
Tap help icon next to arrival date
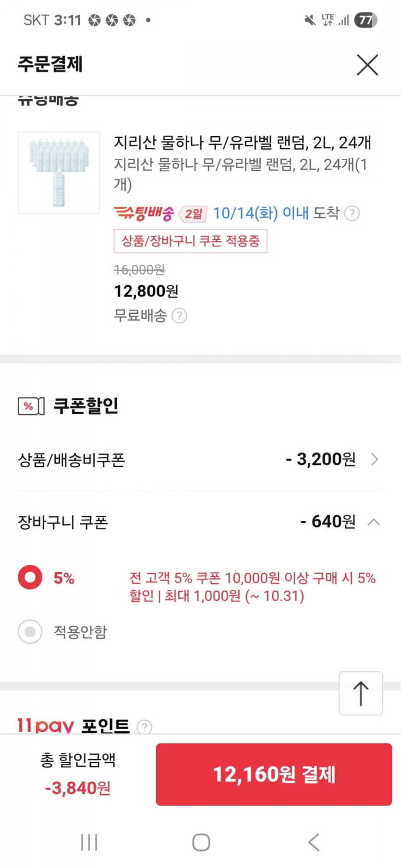click(352, 213)
